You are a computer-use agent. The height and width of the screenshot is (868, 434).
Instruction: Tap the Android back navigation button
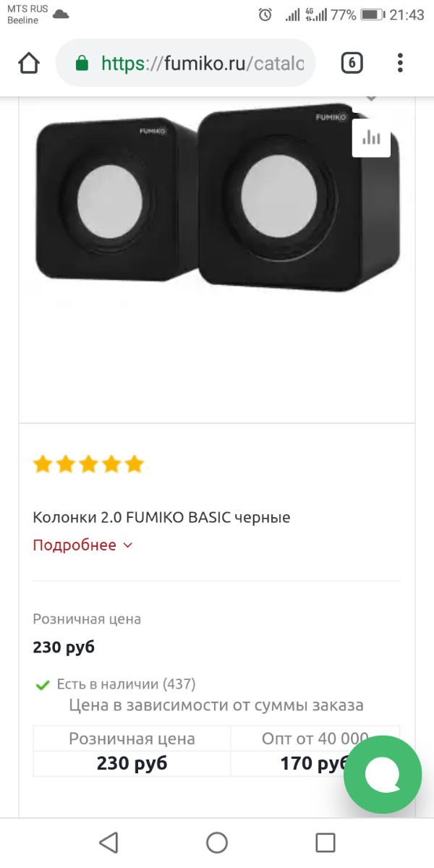(109, 842)
